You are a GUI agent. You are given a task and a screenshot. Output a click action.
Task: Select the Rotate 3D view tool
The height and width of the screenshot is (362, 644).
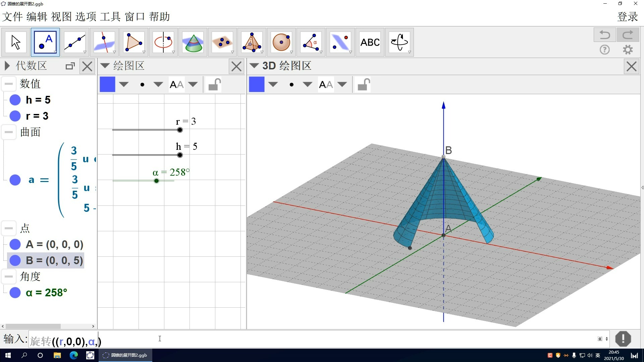tap(399, 42)
